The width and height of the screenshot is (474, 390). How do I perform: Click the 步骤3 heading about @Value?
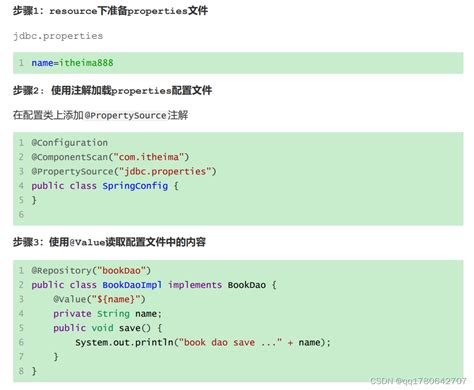tap(109, 242)
